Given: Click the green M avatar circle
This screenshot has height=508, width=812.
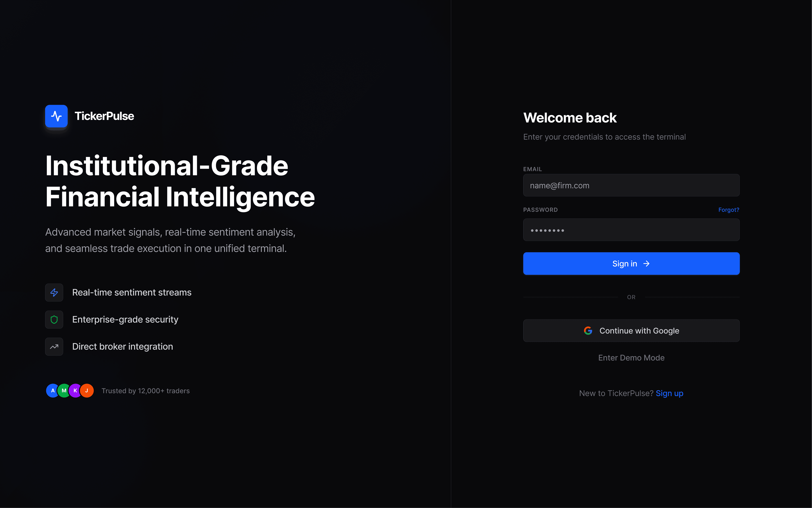Looking at the screenshot, I should [x=64, y=391].
